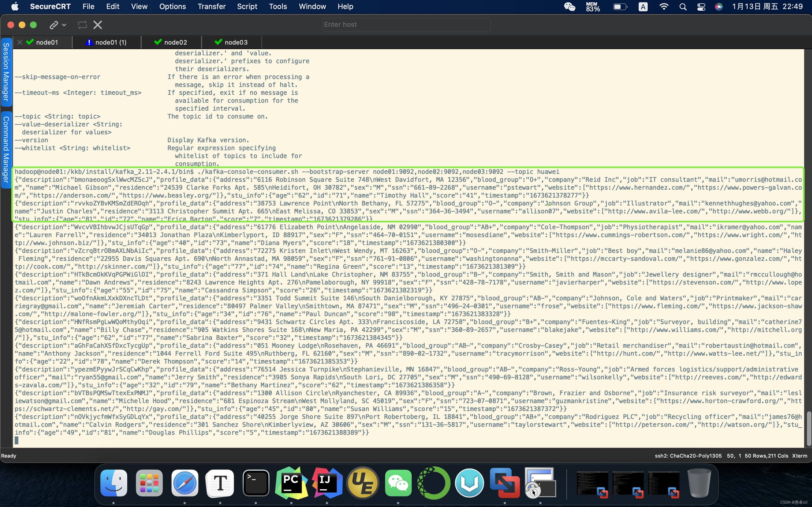
Task: Click the kafka-console-consumer.sh command line
Action: 287,172
